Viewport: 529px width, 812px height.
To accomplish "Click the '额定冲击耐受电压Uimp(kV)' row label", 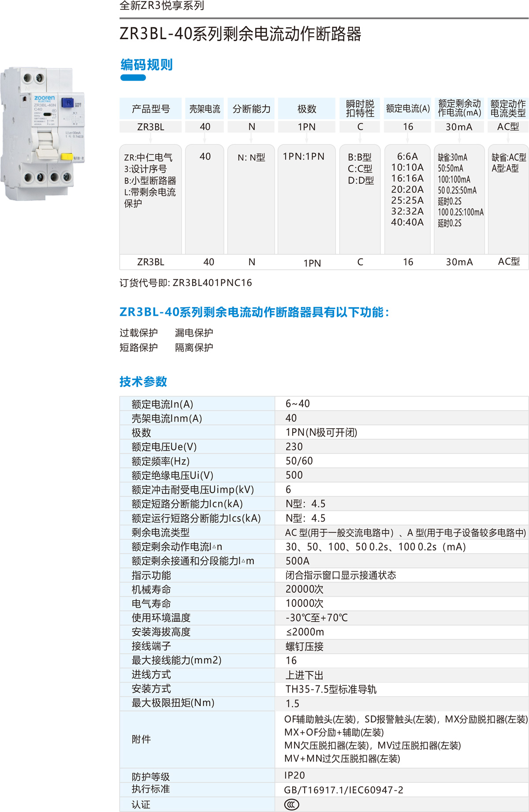I will point(193,490).
